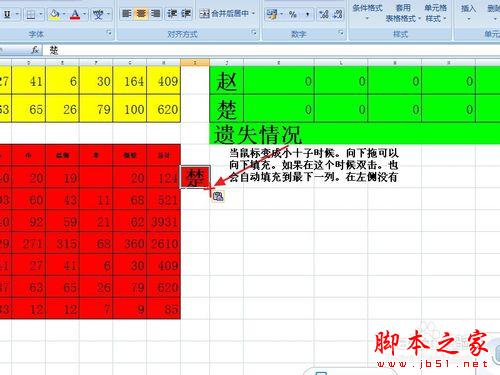This screenshot has height=375, width=500.
Task: Click the phonetic guide (文) icon
Action: 98,14
